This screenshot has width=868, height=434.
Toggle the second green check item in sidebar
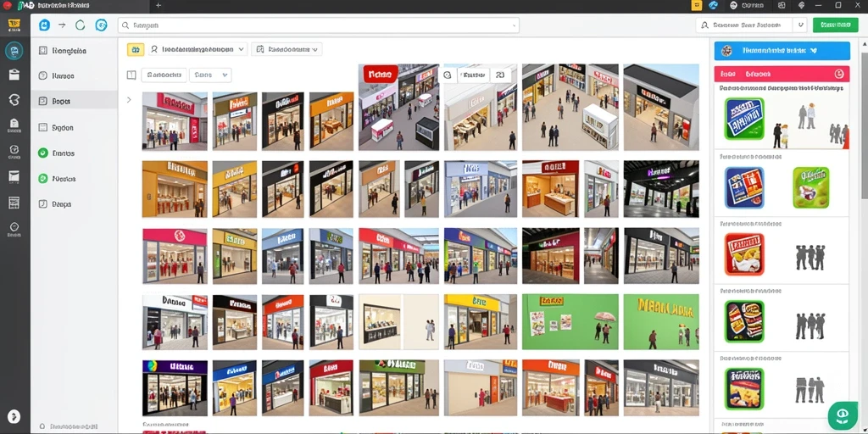[42, 179]
